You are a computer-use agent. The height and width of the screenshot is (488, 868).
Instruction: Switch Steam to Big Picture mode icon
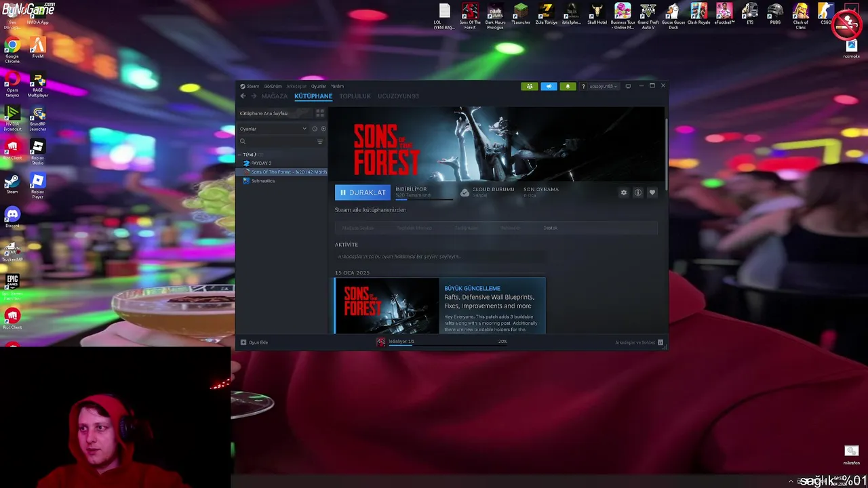pyautogui.click(x=628, y=86)
